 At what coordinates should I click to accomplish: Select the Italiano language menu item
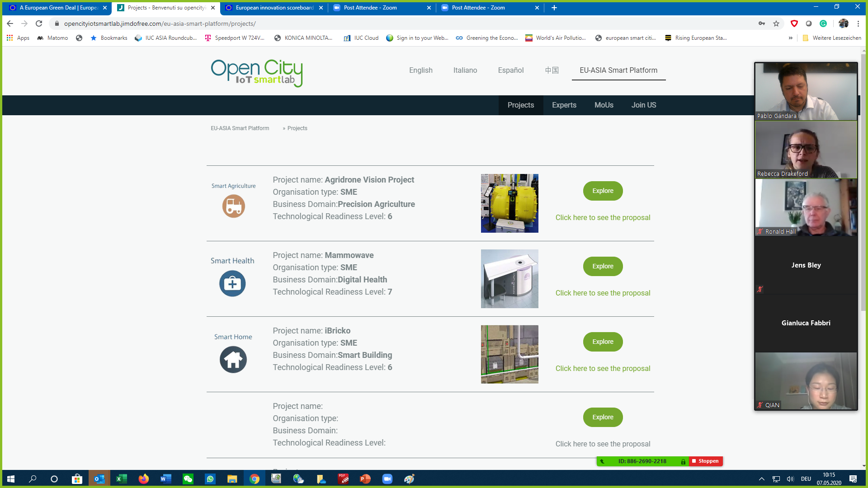pos(465,70)
